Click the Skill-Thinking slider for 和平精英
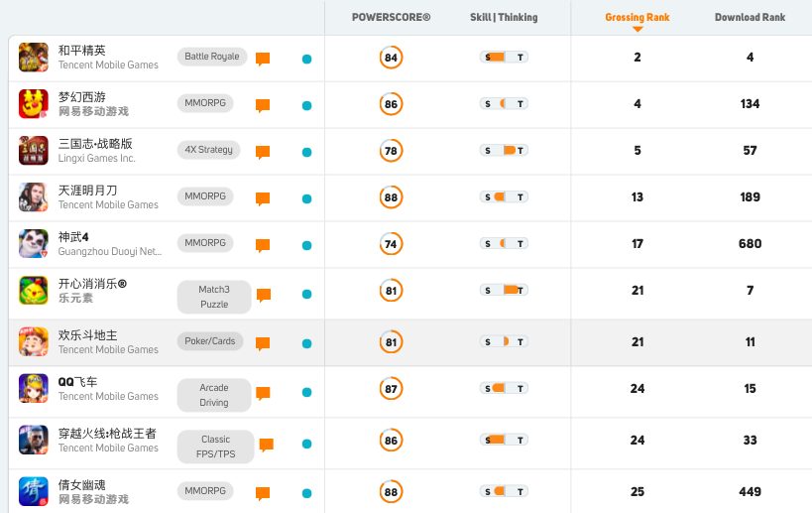The height and width of the screenshot is (513, 812). click(504, 57)
